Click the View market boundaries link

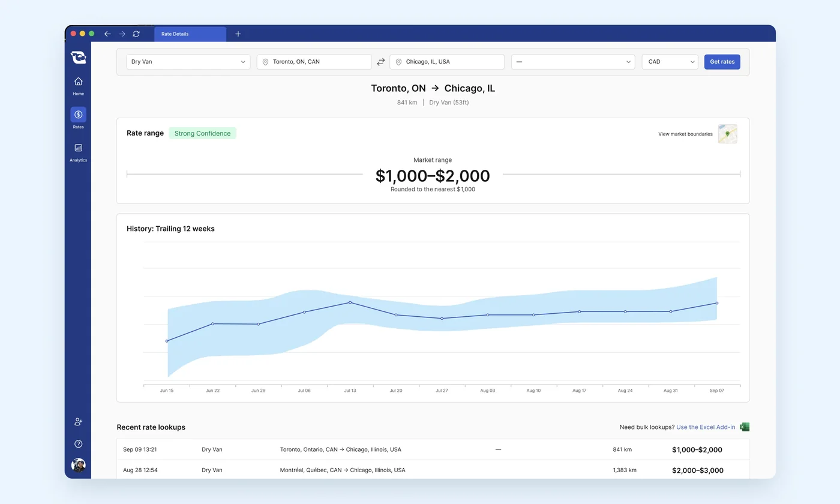[685, 134]
